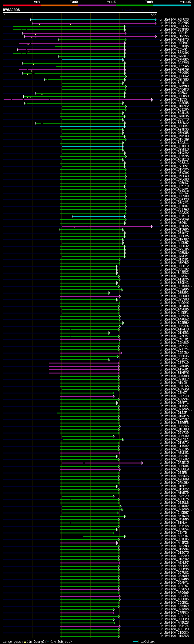The height and width of the screenshot is (644, 194).
Task: Click the UniRef100_C6NSG1 label
Action: (x=174, y=276)
